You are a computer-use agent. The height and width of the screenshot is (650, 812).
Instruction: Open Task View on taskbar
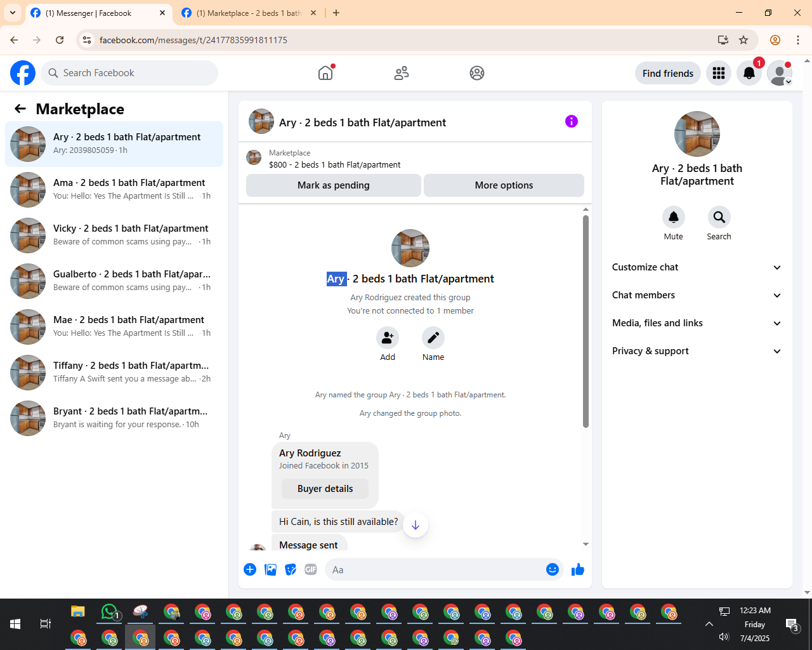point(46,624)
